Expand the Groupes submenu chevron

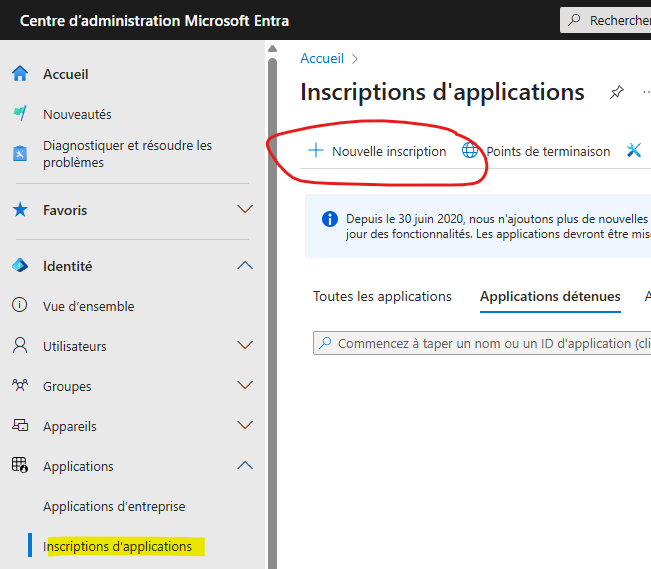245,385
